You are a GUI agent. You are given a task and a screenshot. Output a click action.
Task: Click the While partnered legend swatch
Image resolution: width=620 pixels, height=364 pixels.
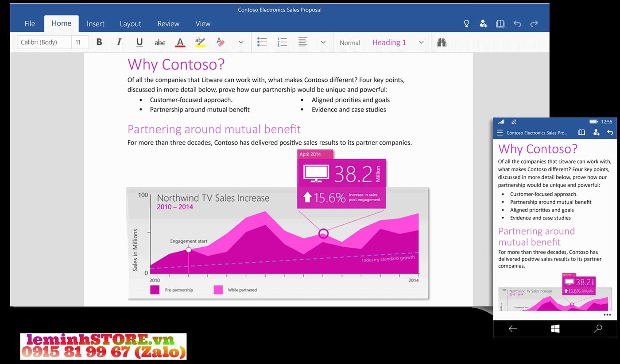218,290
